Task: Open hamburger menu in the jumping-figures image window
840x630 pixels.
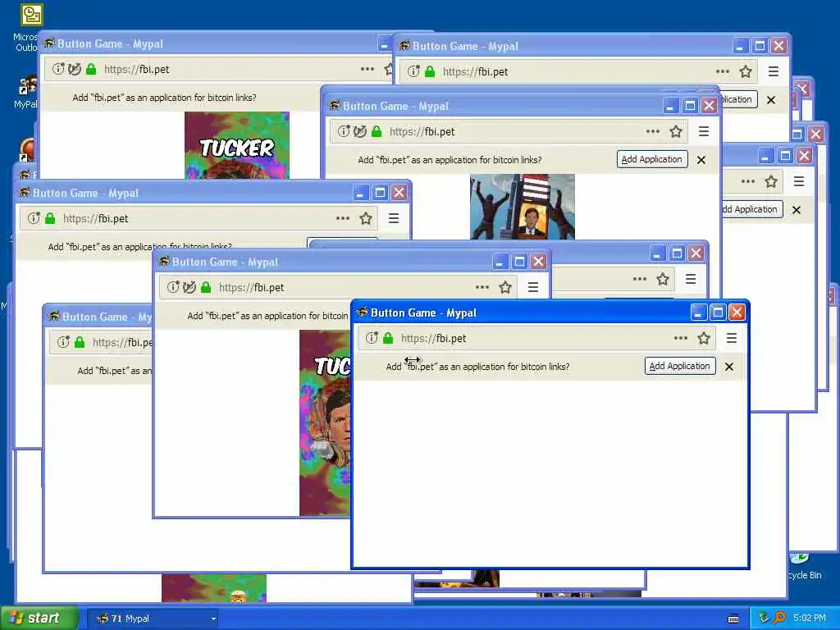Action: (703, 131)
